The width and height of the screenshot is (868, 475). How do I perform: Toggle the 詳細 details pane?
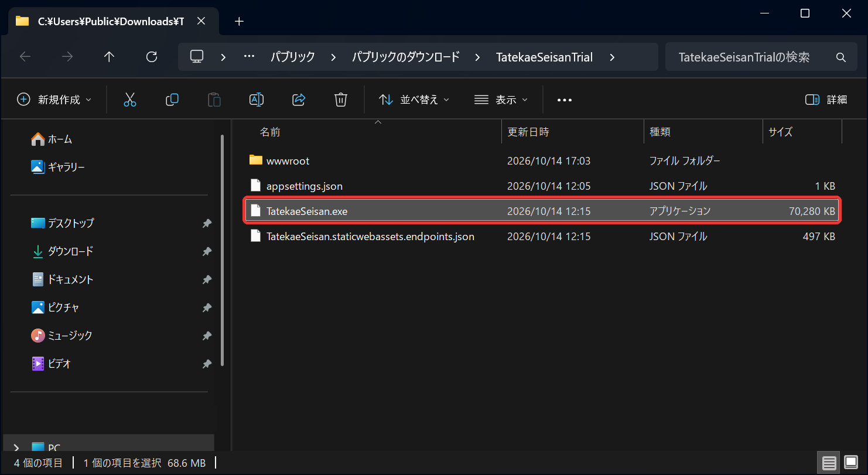click(826, 100)
